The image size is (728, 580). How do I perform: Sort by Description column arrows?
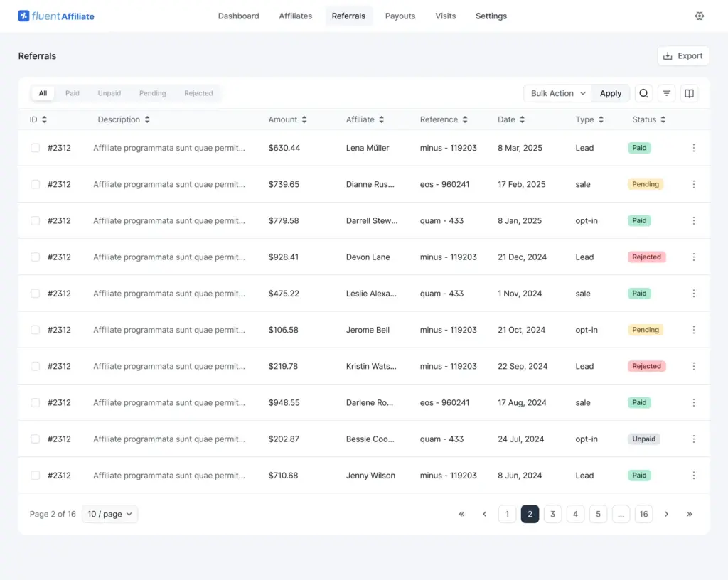[147, 119]
